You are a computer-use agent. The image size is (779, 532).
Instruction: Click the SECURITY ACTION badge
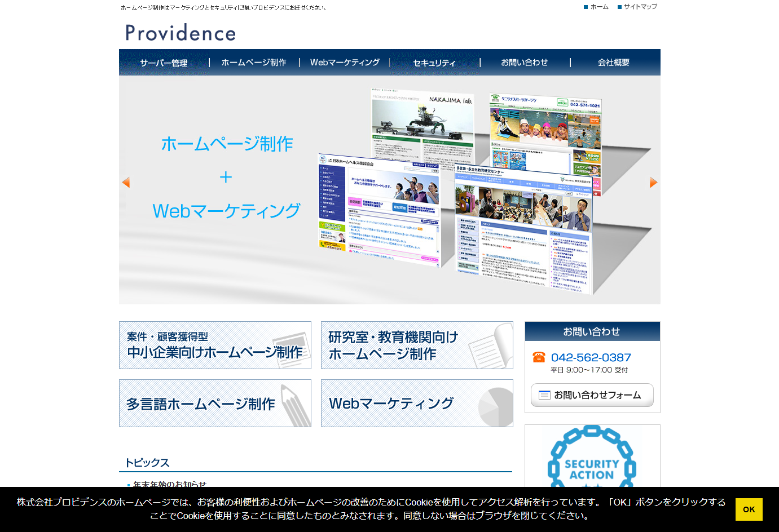(x=592, y=455)
